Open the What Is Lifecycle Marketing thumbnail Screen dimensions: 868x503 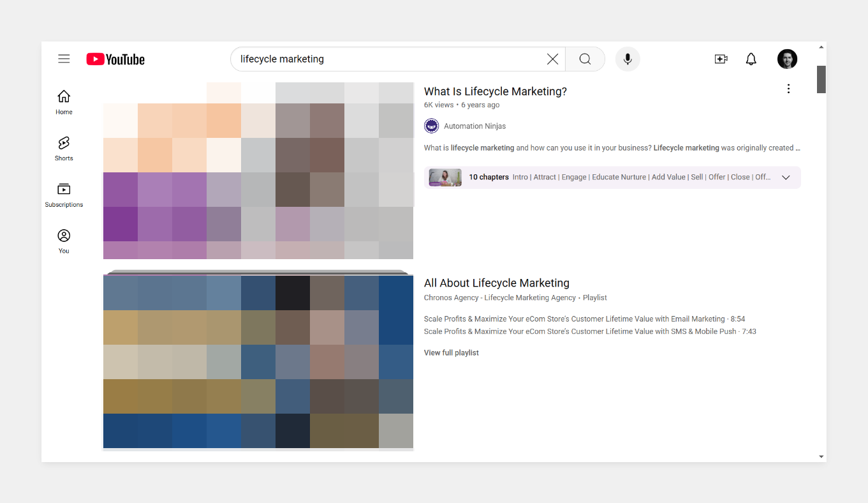pyautogui.click(x=258, y=170)
